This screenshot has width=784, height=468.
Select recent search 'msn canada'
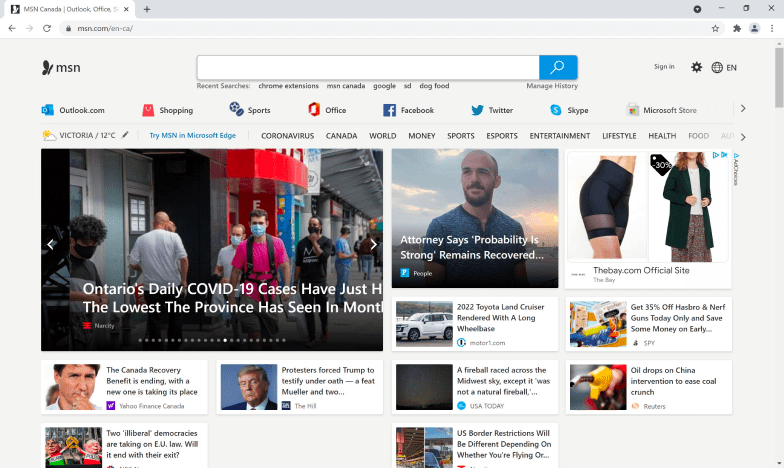pos(346,86)
